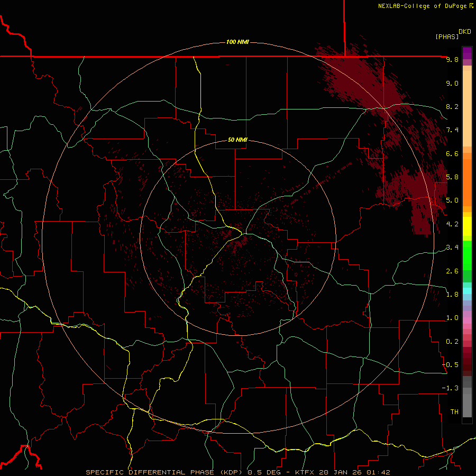Click the bright green segment of color bar
Image resolution: width=476 pixels, height=476 pixels.
pyautogui.click(x=467, y=255)
